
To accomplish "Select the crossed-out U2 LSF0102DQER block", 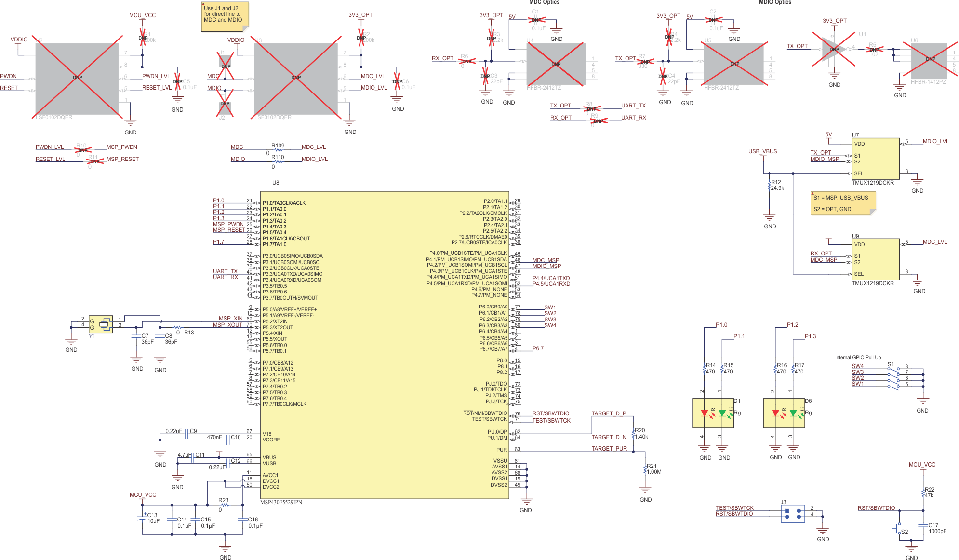I will point(77,79).
